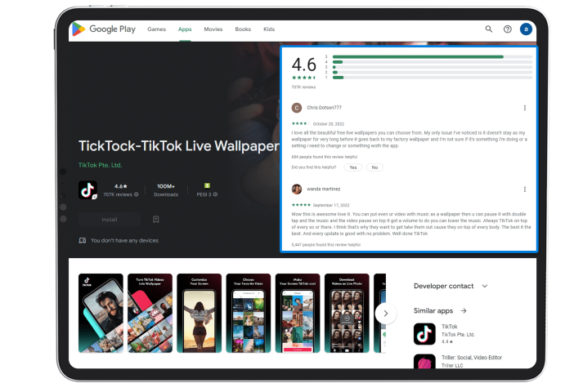The width and height of the screenshot is (583, 392).
Task: Open the help question mark icon
Action: (508, 29)
